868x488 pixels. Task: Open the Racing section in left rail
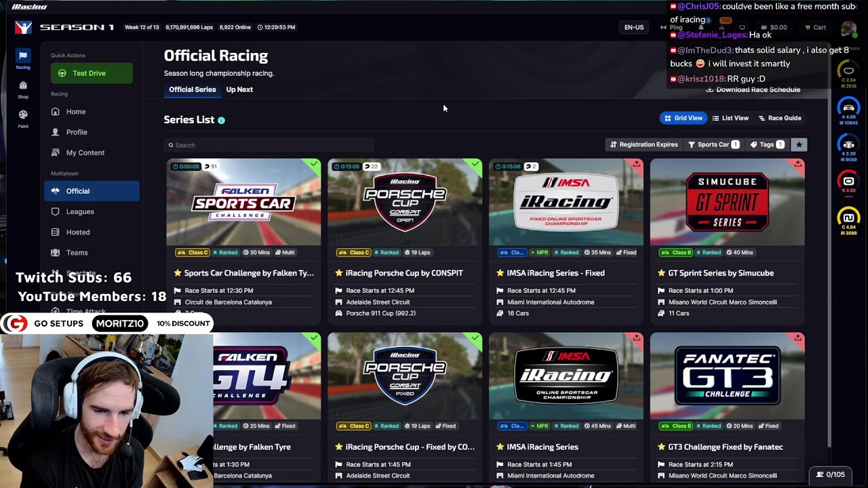pyautogui.click(x=23, y=59)
